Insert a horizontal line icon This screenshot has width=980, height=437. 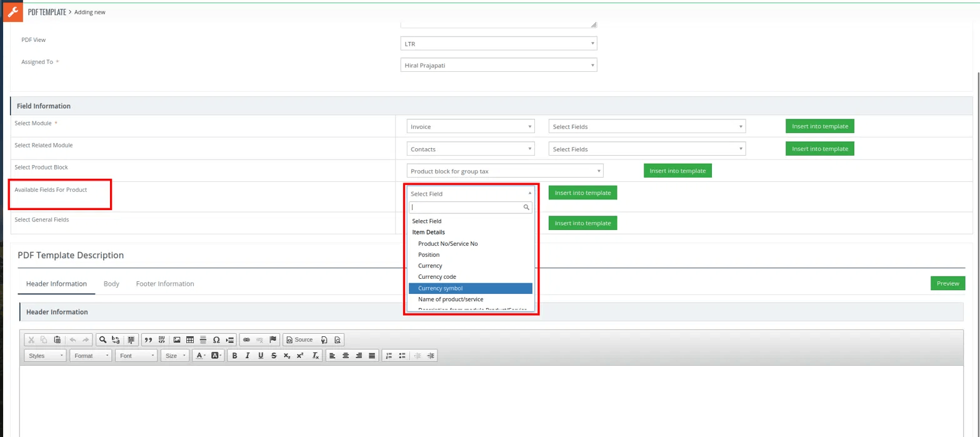pos(203,340)
